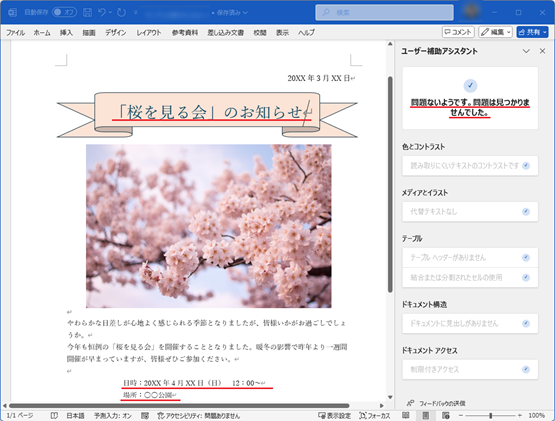Click the コメント button
The width and height of the screenshot is (555, 421).
click(458, 32)
